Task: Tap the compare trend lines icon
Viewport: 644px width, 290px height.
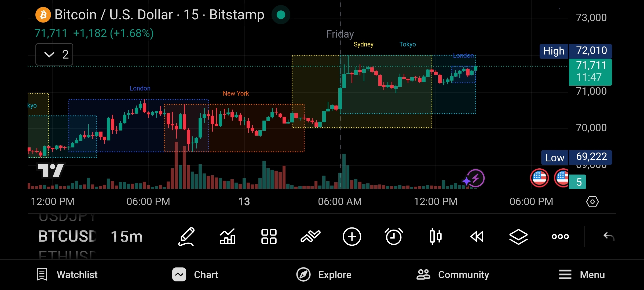Action: tap(310, 237)
